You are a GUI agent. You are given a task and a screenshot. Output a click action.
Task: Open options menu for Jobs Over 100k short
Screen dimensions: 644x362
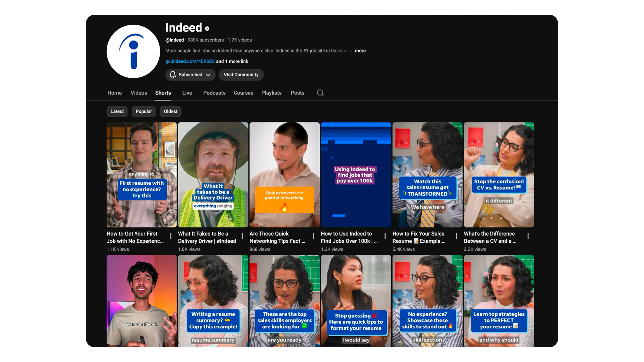[385, 236]
